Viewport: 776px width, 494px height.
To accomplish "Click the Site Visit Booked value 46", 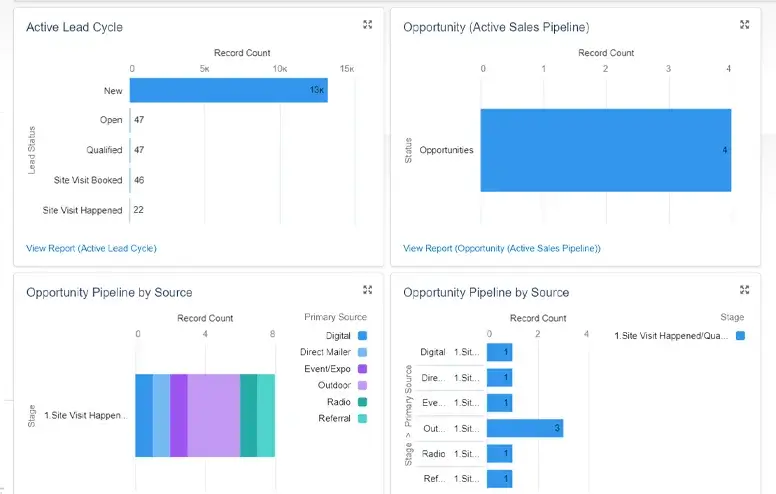I will [x=139, y=180].
